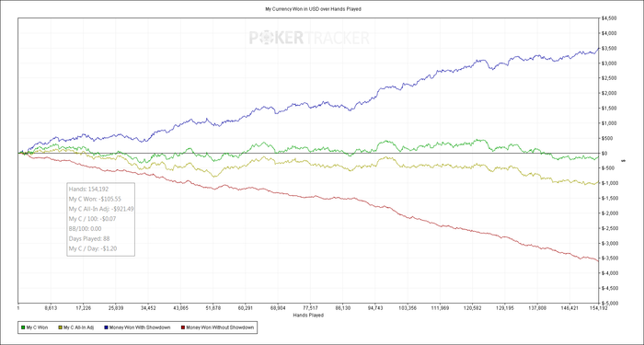The image size is (644, 345).
Task: Click the x-axis label '68,904'
Action: (278, 307)
